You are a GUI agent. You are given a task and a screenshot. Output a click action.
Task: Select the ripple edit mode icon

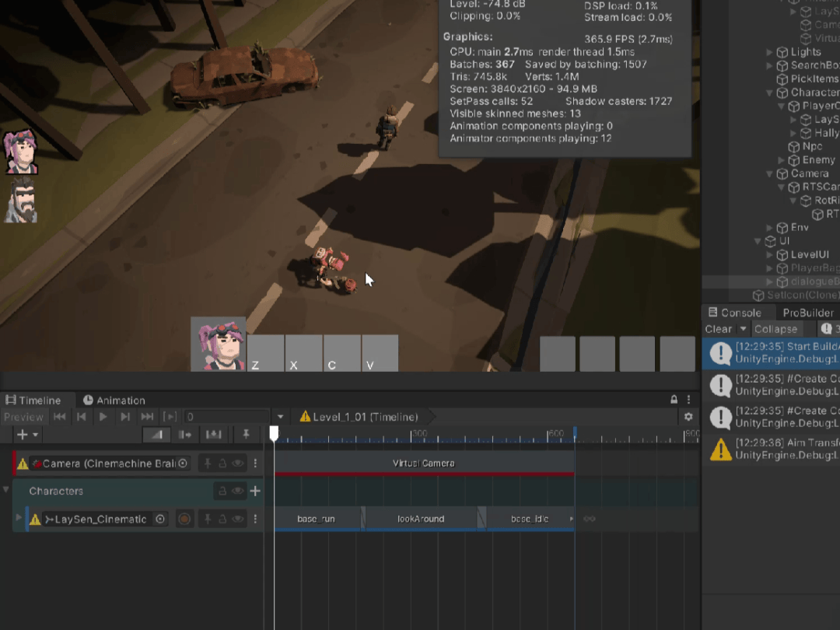click(185, 435)
